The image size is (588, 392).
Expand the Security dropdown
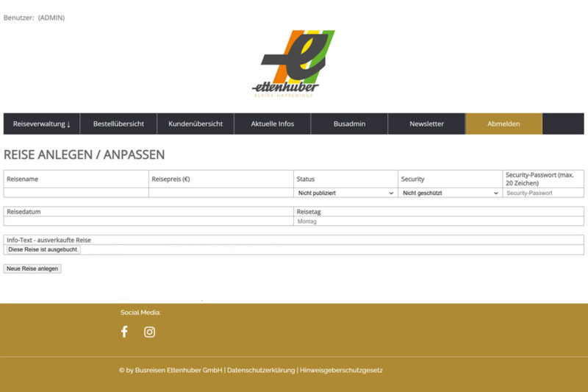pos(450,193)
